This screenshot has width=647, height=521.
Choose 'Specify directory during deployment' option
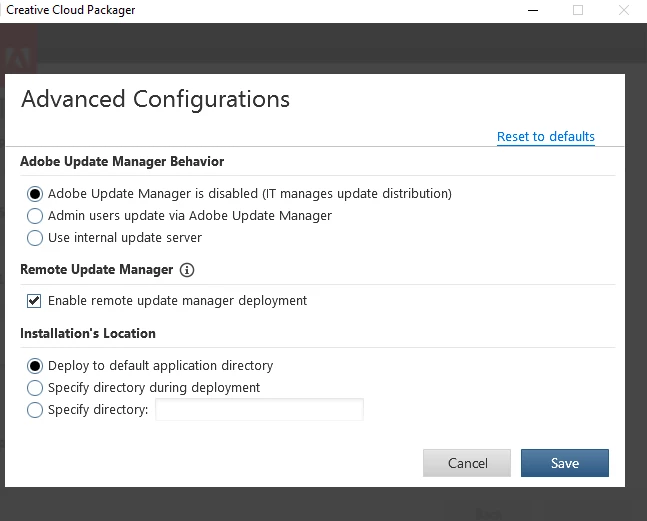click(36, 388)
